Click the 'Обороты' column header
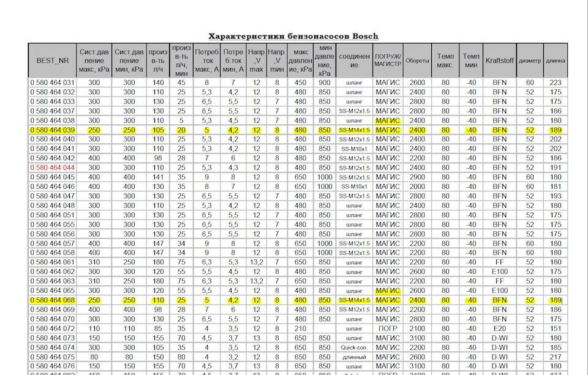 click(x=417, y=61)
